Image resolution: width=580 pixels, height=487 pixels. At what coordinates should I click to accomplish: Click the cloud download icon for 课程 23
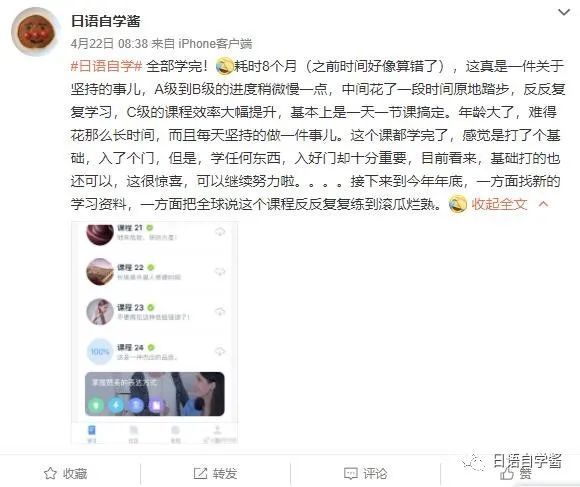tap(220, 311)
